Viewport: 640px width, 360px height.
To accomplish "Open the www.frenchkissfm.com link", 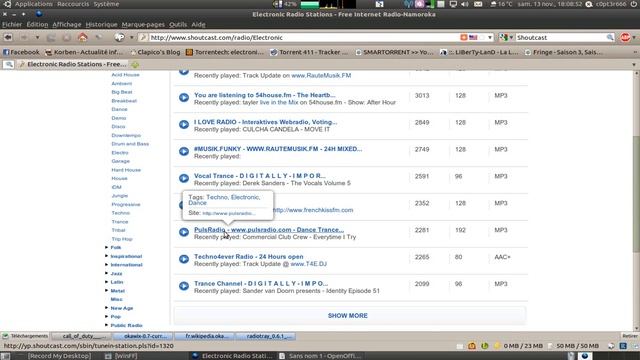I will click(x=313, y=210).
